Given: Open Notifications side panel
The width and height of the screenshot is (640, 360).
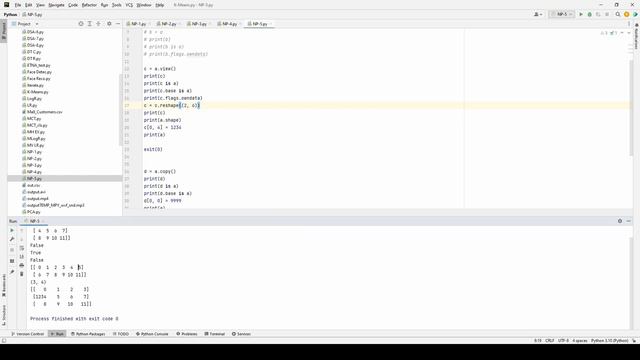Looking at the screenshot, I should tap(636, 36).
